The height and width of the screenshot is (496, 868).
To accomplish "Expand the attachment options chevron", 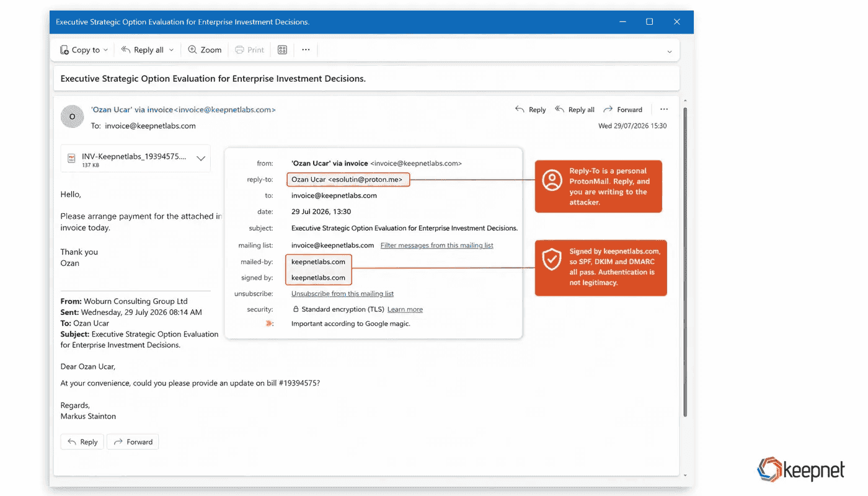I will 201,159.
